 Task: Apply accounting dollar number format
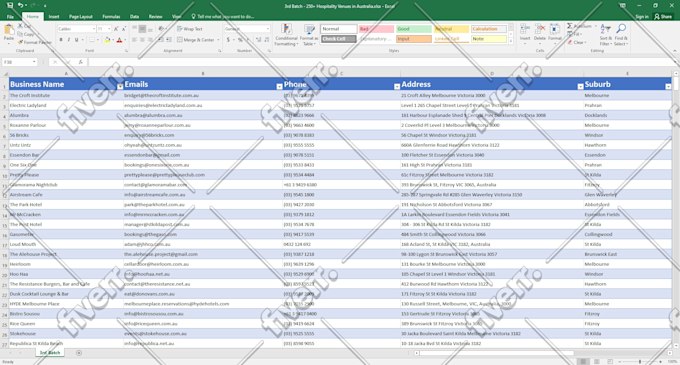[x=228, y=40]
